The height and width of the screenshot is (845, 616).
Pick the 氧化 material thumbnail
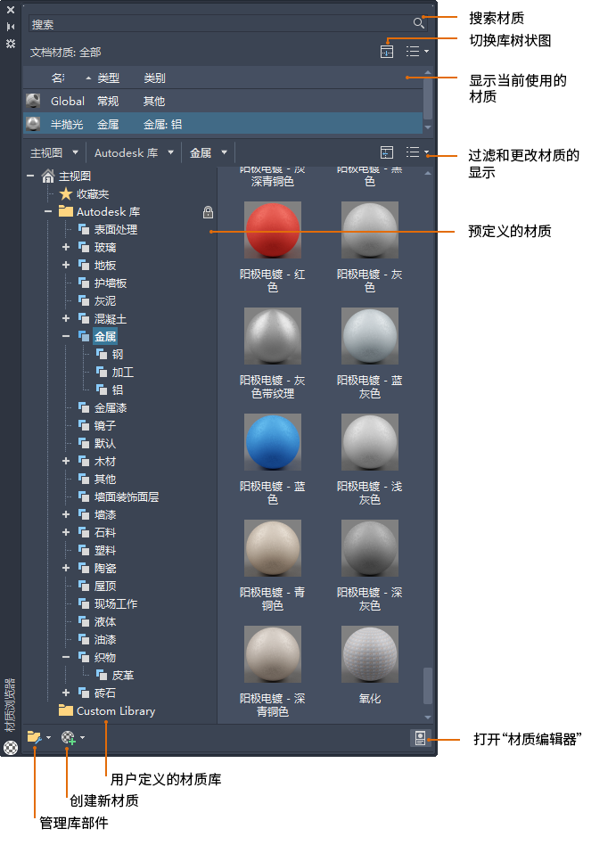click(x=370, y=655)
